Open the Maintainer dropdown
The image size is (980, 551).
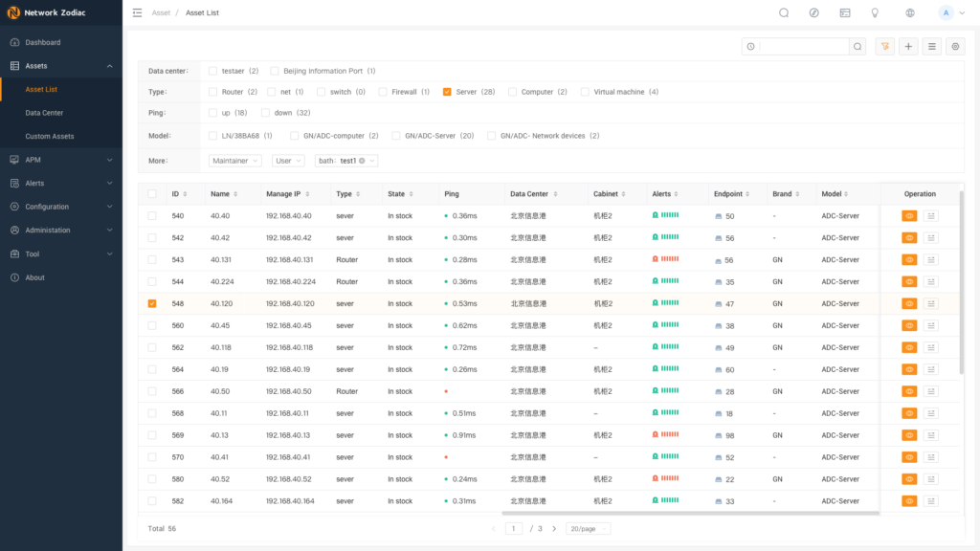pos(235,161)
